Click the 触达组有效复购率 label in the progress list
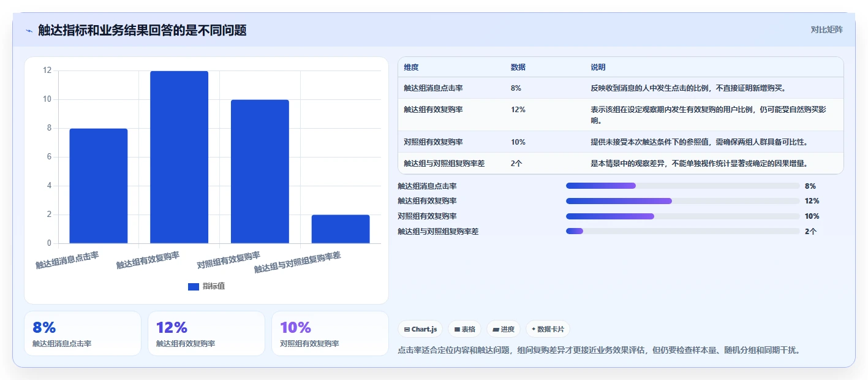 click(427, 201)
